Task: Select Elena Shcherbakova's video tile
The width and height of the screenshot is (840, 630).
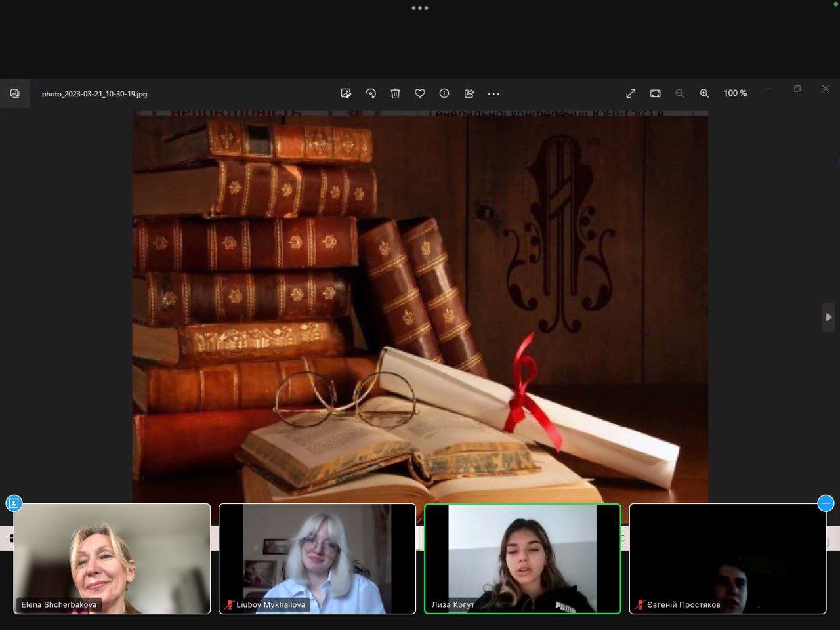Action: coord(112,558)
